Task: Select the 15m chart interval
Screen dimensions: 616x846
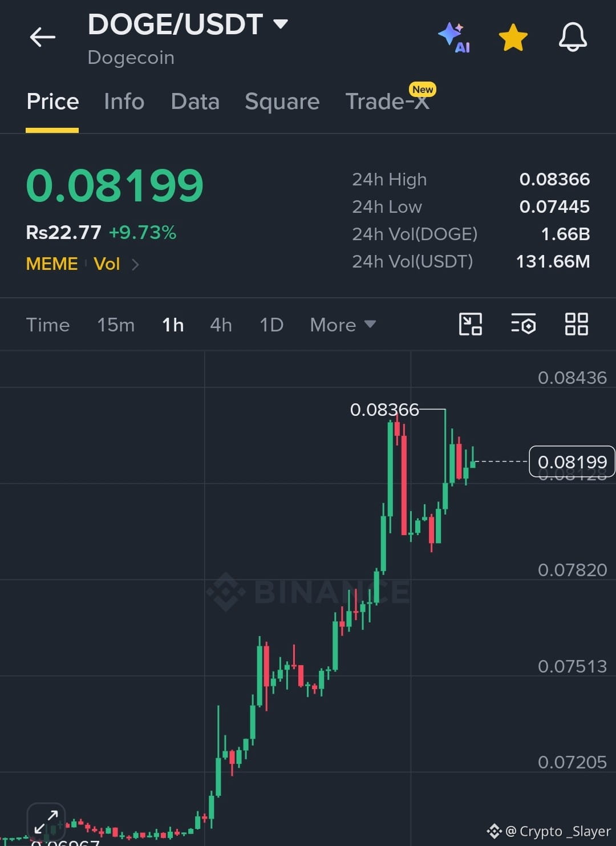Action: 116,325
